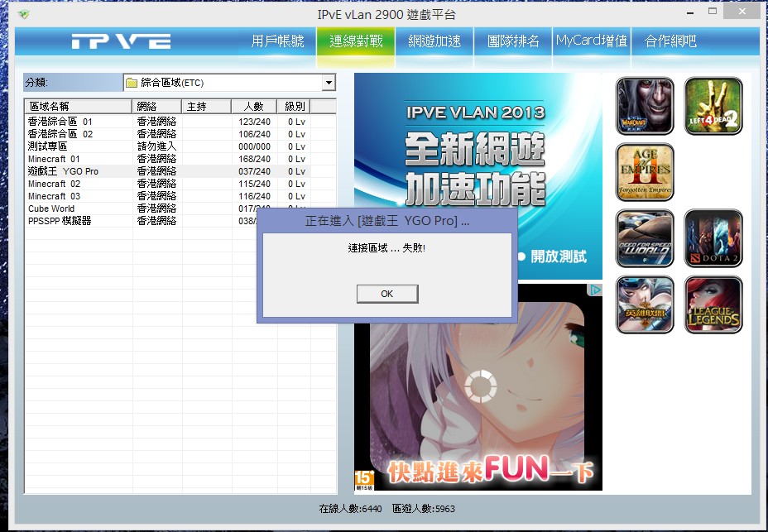The image size is (768, 532).
Task: Select the 測試專區 row
Action: pos(167,146)
